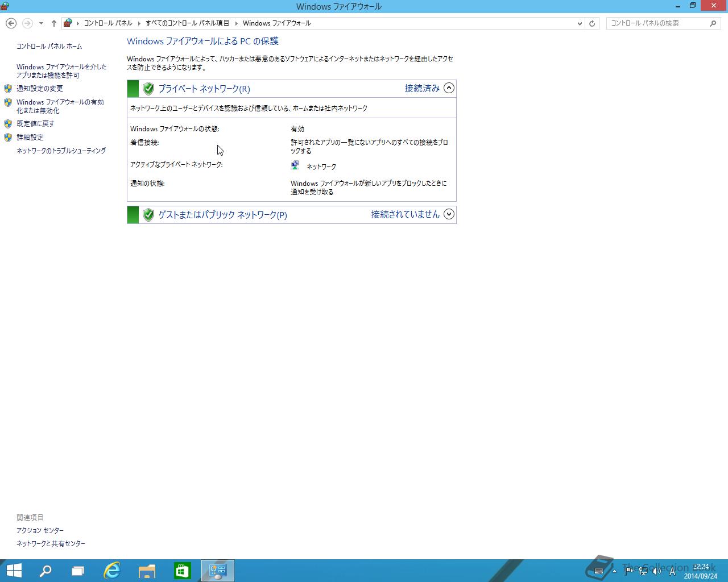Open Task View on taskbar

coord(78,571)
